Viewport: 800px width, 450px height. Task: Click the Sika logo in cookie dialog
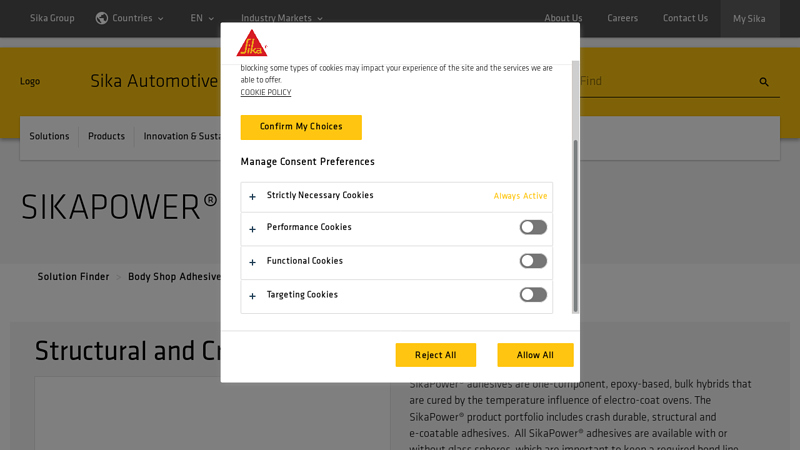[251, 43]
